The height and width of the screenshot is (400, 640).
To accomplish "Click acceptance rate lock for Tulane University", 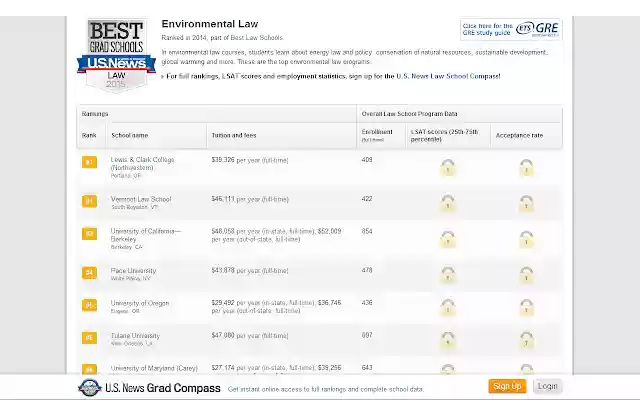I will tap(526, 340).
